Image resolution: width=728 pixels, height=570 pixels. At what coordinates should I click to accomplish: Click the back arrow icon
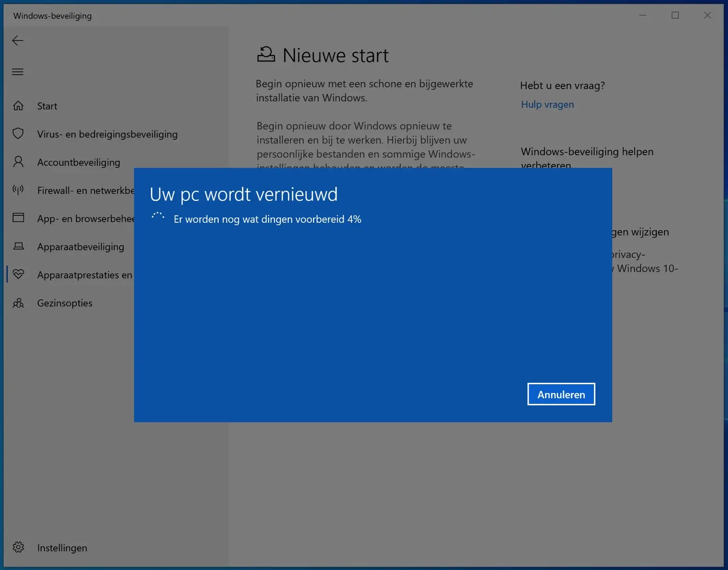(x=18, y=41)
